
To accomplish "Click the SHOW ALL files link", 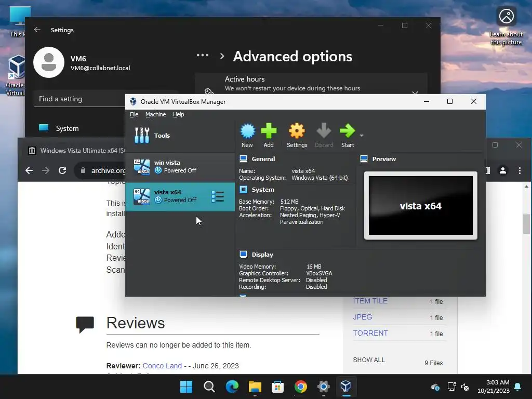I will click(369, 360).
